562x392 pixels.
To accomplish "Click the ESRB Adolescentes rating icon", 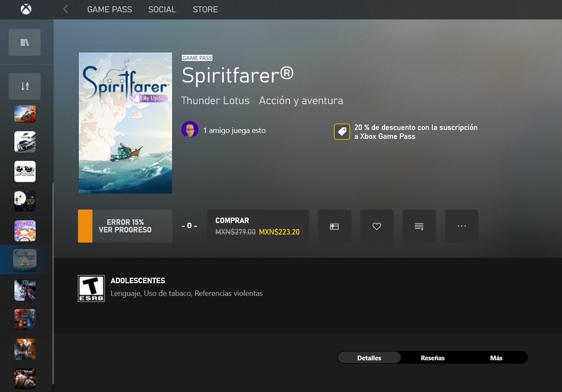I will (x=91, y=288).
